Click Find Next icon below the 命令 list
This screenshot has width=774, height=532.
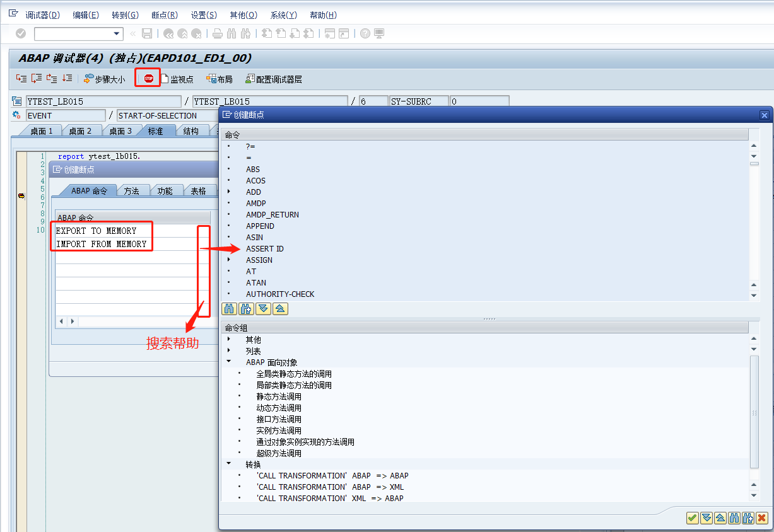click(x=247, y=309)
